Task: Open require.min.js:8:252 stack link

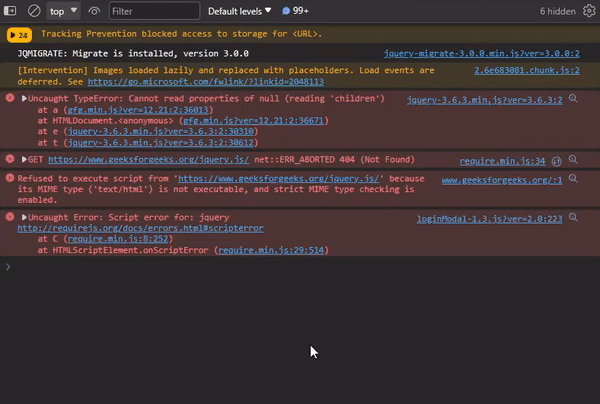Action: click(x=118, y=239)
